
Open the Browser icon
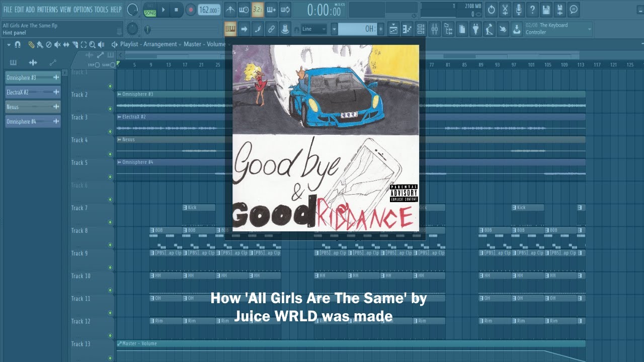pos(448,29)
